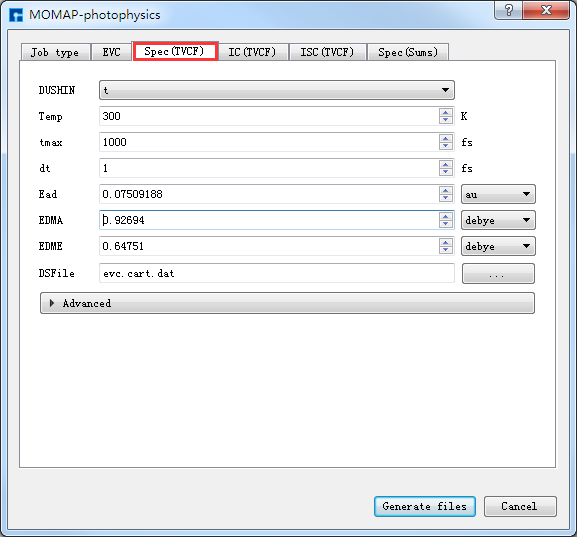Open the EDME unit dropdown
Screen dimensions: 577x537
click(498, 246)
